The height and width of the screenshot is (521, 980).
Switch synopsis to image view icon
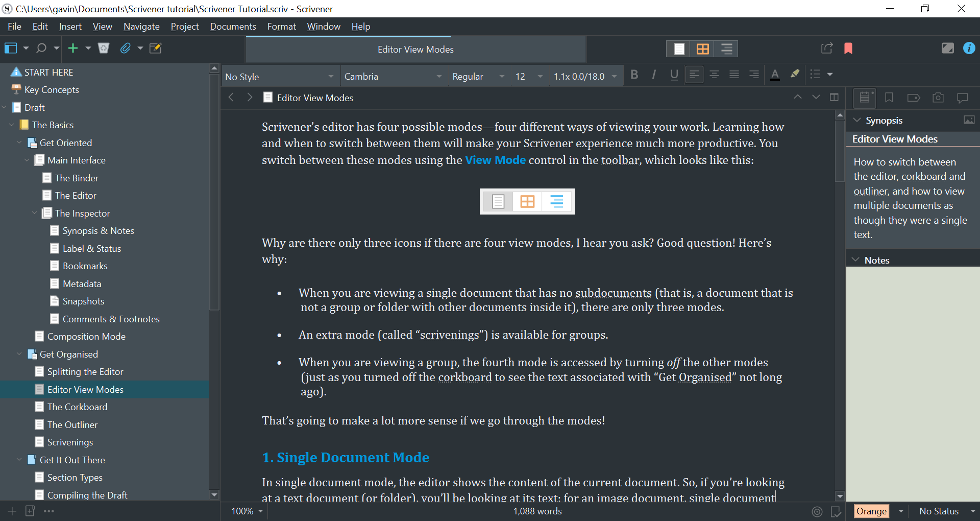coord(969,120)
